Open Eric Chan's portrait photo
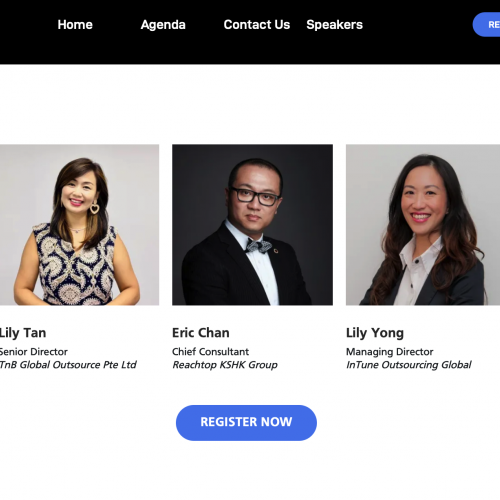The width and height of the screenshot is (500, 500). pyautogui.click(x=252, y=225)
